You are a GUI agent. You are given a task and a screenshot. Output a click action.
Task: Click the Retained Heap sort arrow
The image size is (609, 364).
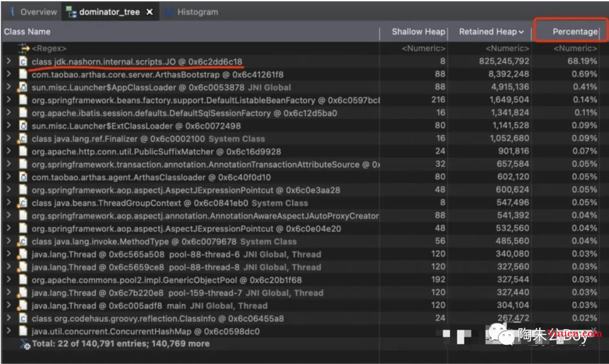tap(521, 32)
